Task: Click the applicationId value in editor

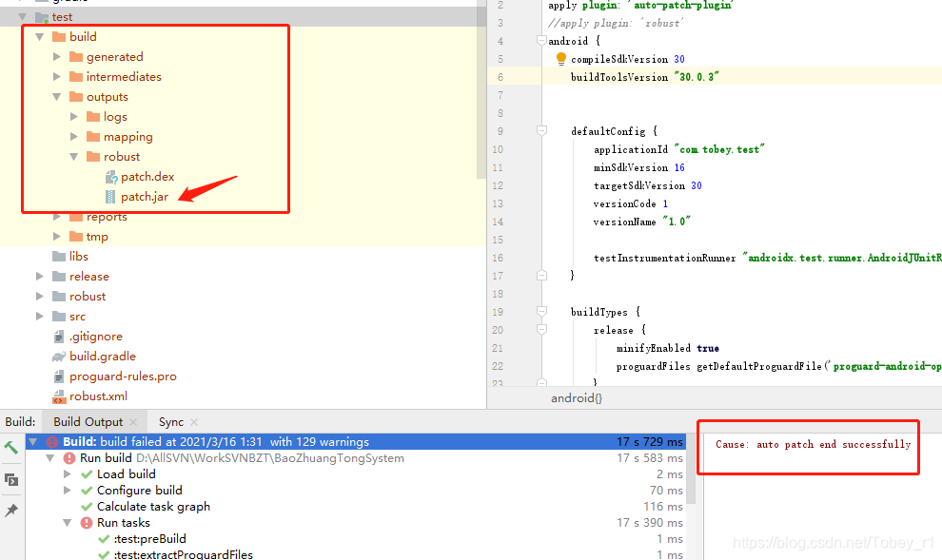Action: click(x=718, y=149)
